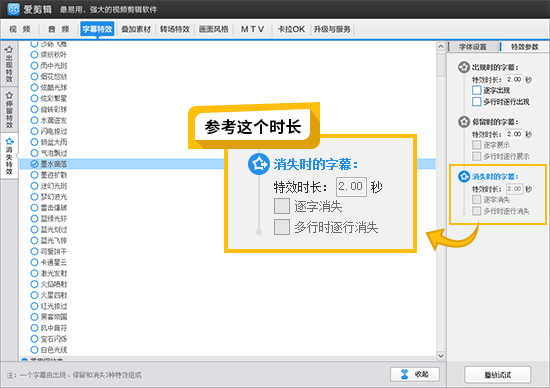The height and width of the screenshot is (388, 550).
Task: Enable 多行时逐行出现 checkbox
Action: (x=476, y=102)
